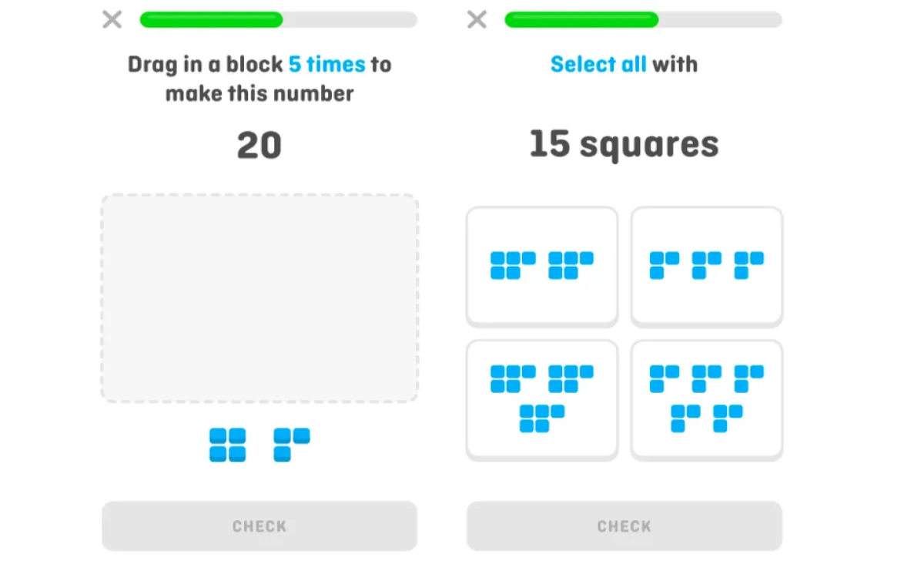Screen dimensions: 924x578
Task: Pick the four-square block below the drop area
Action: tap(227, 445)
